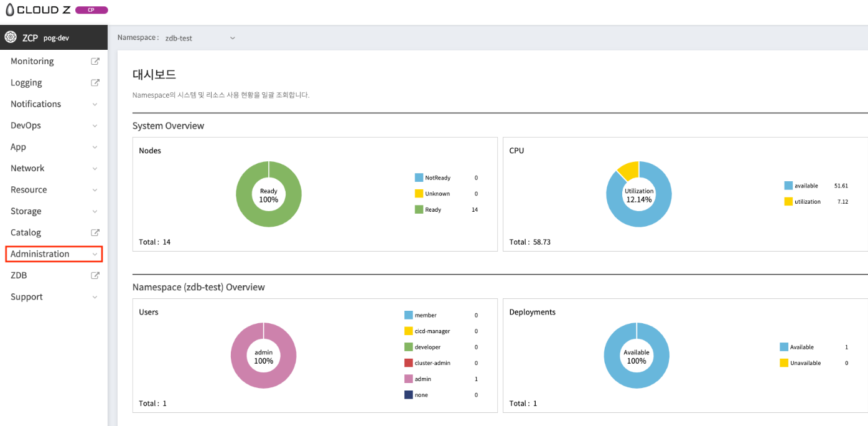
Task: Click CPU available blue legend swatch
Action: 788,186
